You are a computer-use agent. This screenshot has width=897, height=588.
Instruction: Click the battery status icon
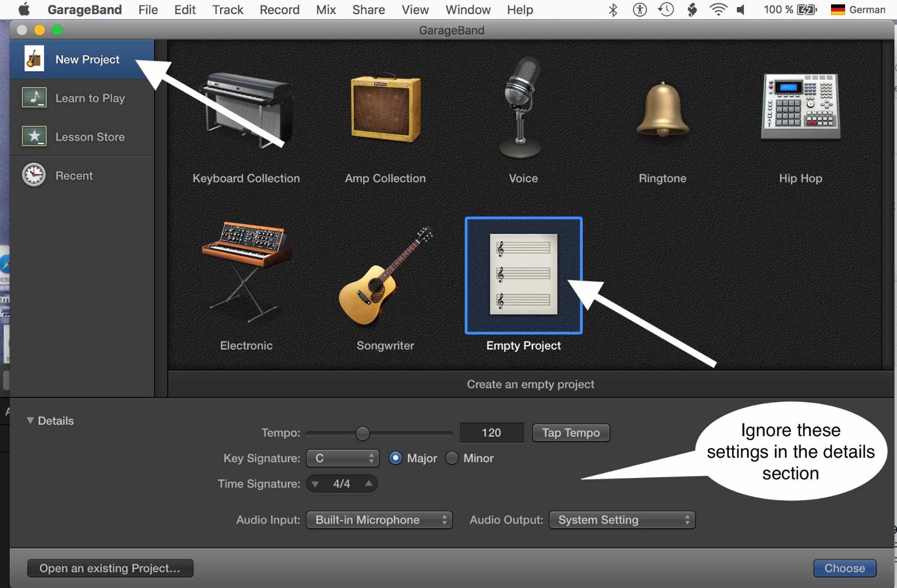click(807, 10)
